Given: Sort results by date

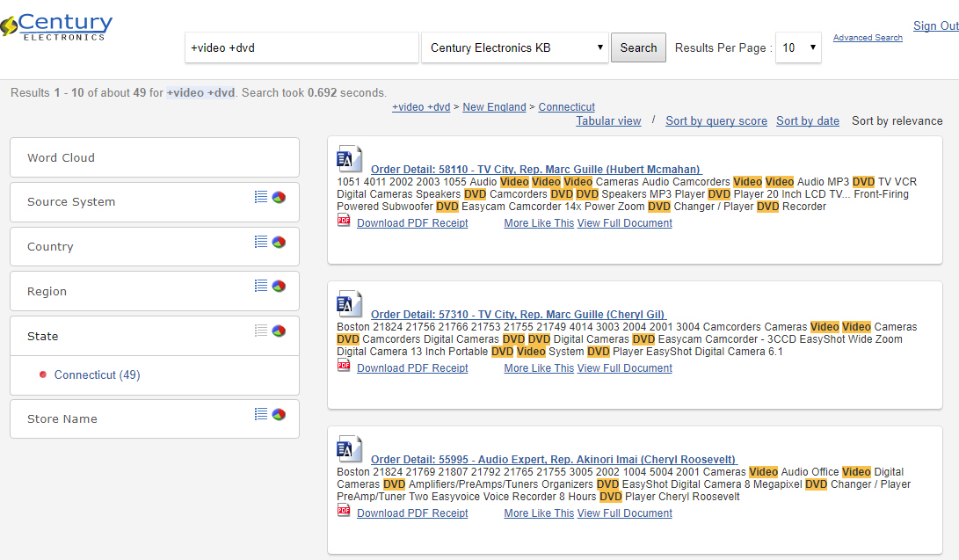Looking at the screenshot, I should [x=807, y=121].
